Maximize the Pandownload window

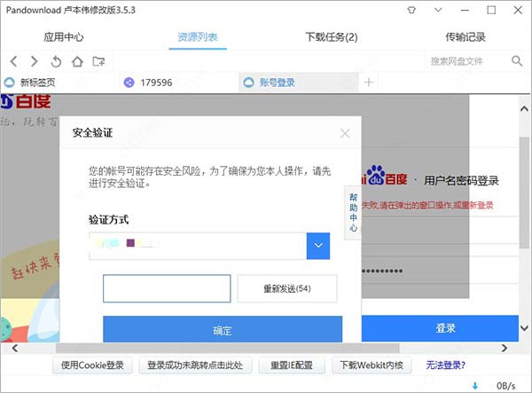click(x=491, y=10)
